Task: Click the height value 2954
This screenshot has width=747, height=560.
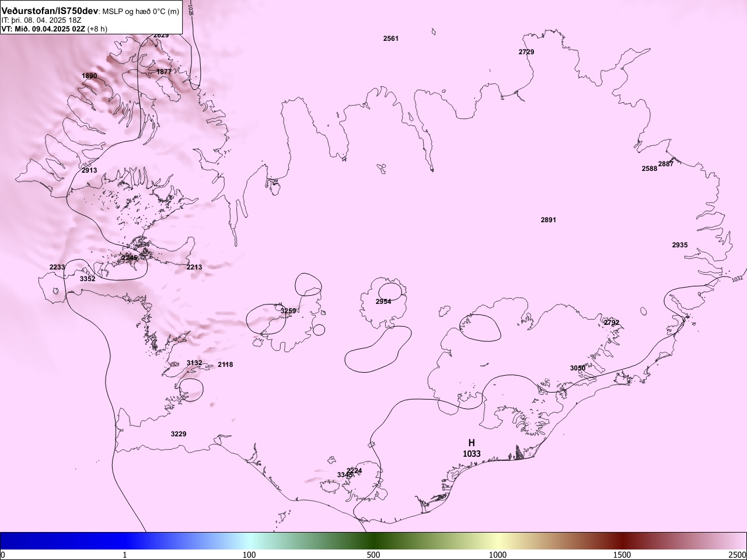Action: pos(383,302)
